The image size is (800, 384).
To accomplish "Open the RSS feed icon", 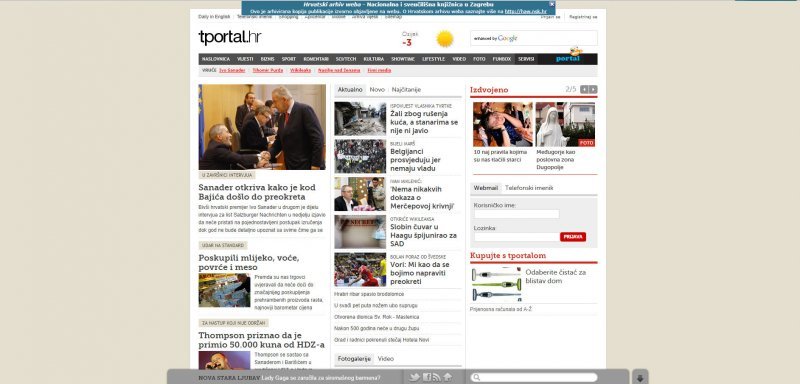I will (437, 377).
